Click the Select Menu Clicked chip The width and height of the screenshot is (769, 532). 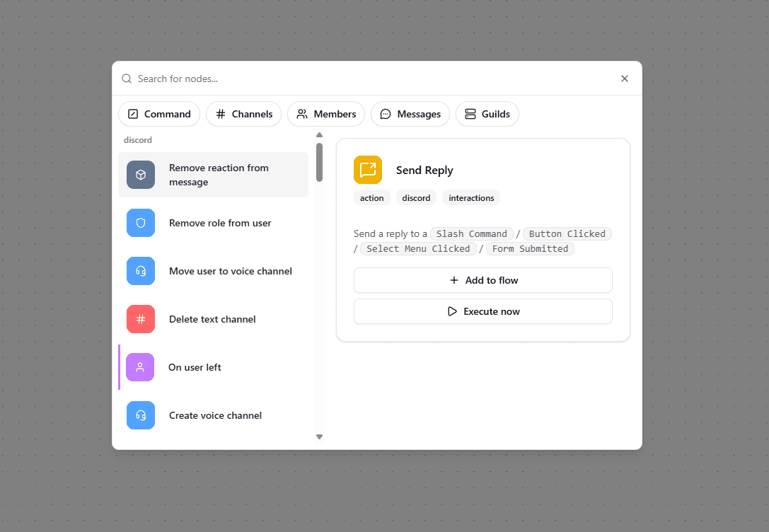pyautogui.click(x=418, y=248)
